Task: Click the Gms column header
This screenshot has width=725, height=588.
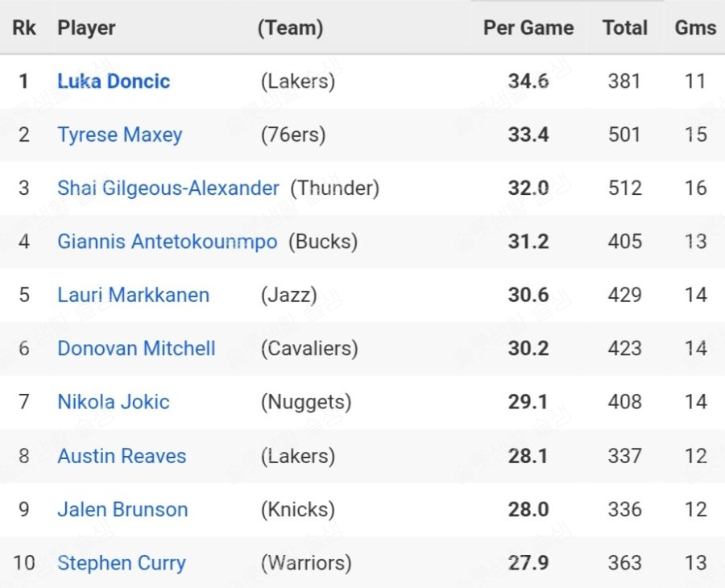Action: click(695, 28)
